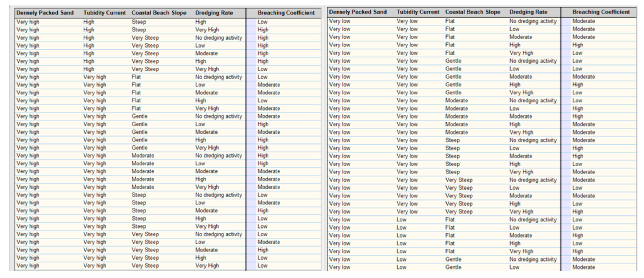Click right table's Densely Packed Sand header
Screen dimensions: 644x278
[357, 12]
